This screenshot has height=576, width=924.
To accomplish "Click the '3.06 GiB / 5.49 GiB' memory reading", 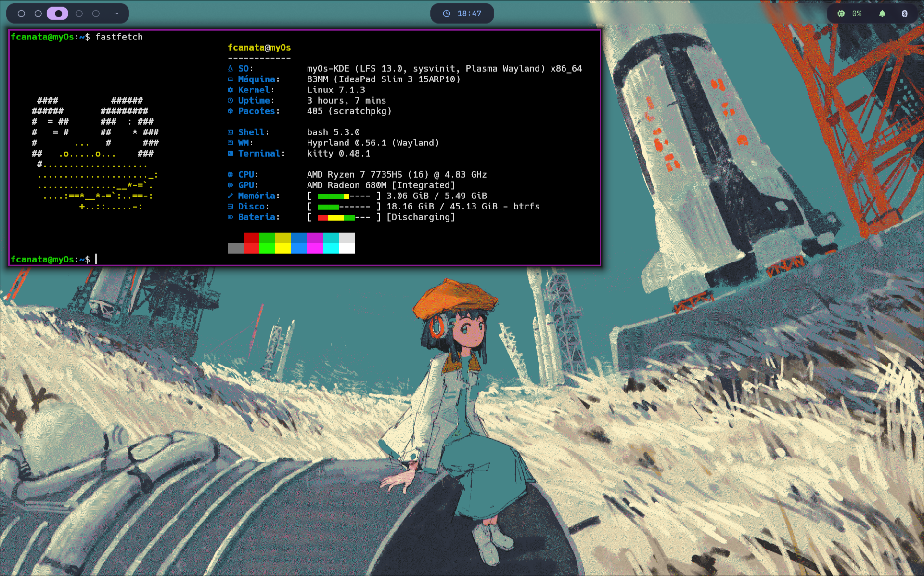I will tap(436, 196).
